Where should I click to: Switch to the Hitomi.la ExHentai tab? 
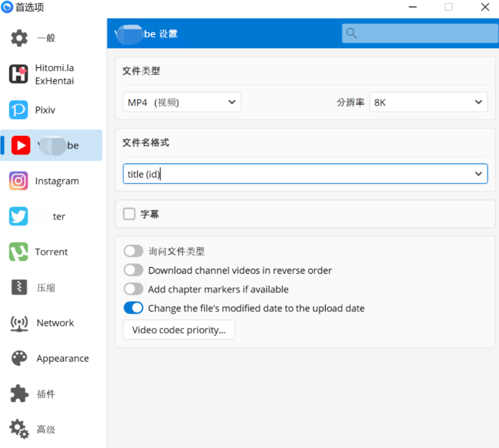click(51, 74)
